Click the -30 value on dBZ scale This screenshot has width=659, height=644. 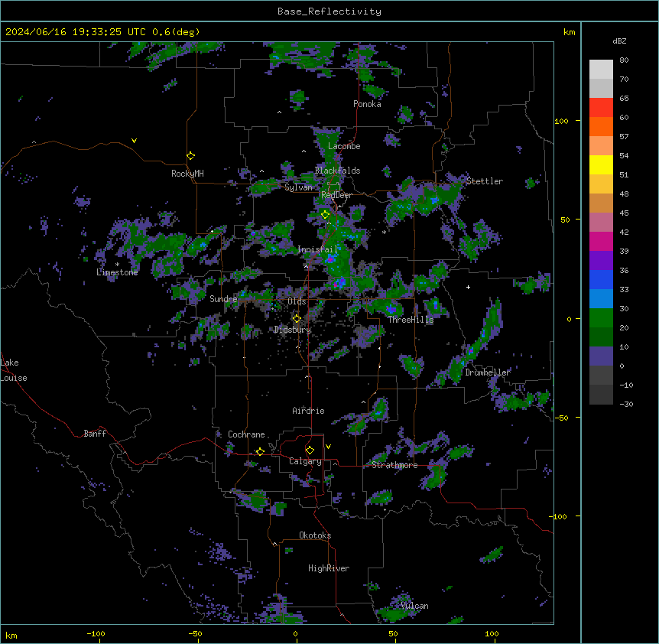point(626,405)
